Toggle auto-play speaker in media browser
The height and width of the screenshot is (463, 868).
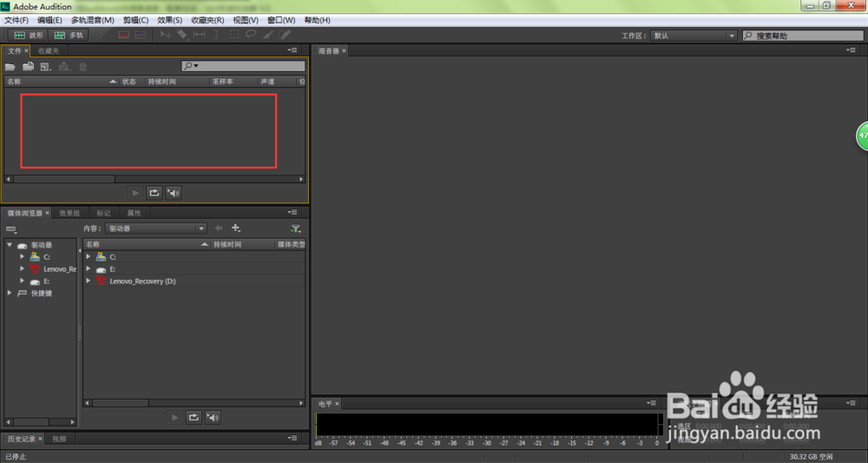[x=213, y=418]
